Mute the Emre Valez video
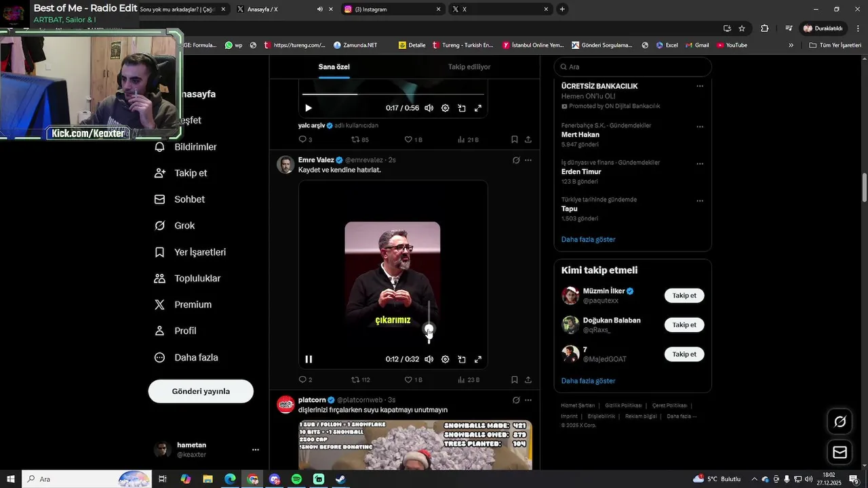 click(429, 359)
